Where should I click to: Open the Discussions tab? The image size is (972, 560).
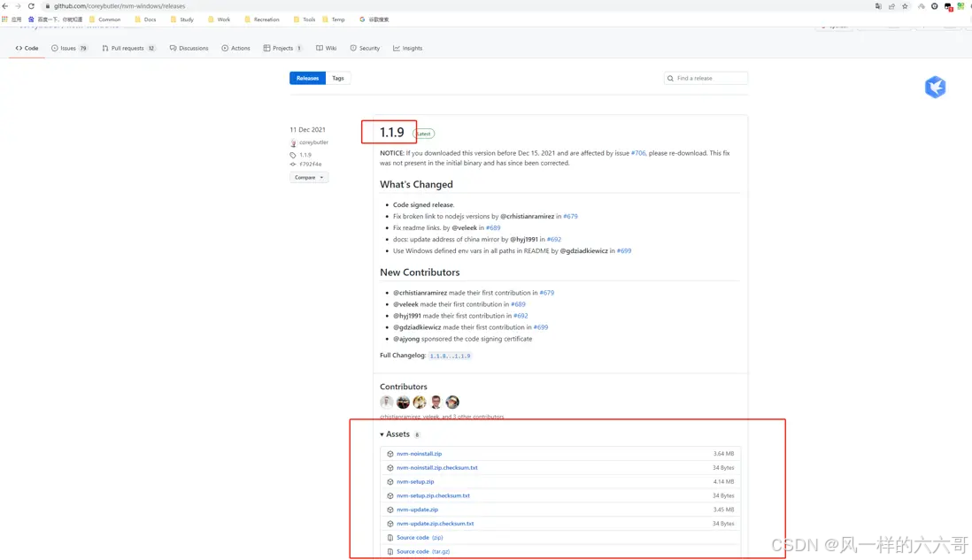[x=189, y=48]
